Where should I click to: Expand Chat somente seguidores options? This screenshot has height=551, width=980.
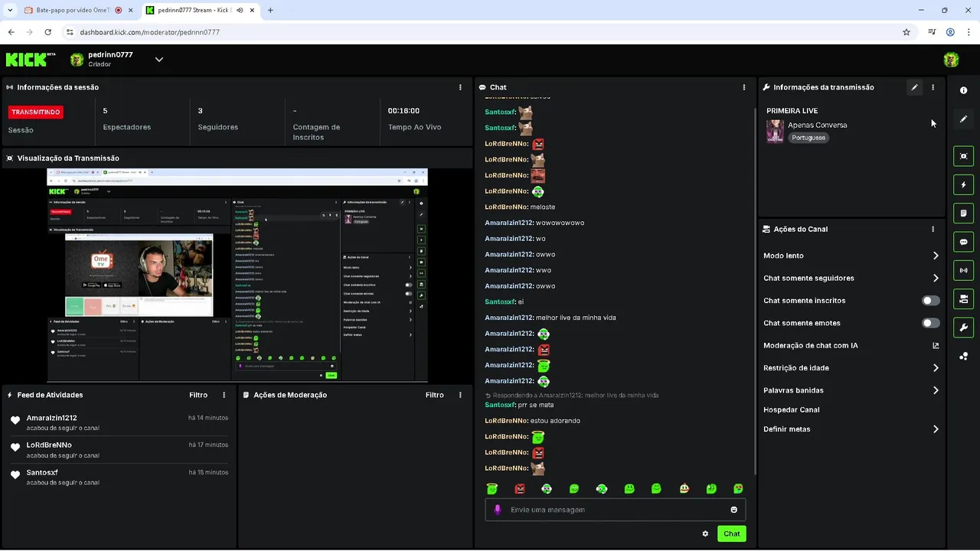pos(851,278)
